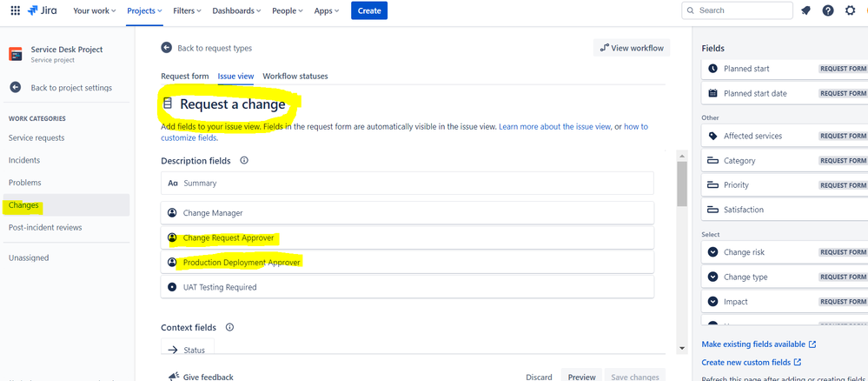Click the Service Desk Project avatar icon
The height and width of the screenshot is (381, 868).
[x=16, y=54]
